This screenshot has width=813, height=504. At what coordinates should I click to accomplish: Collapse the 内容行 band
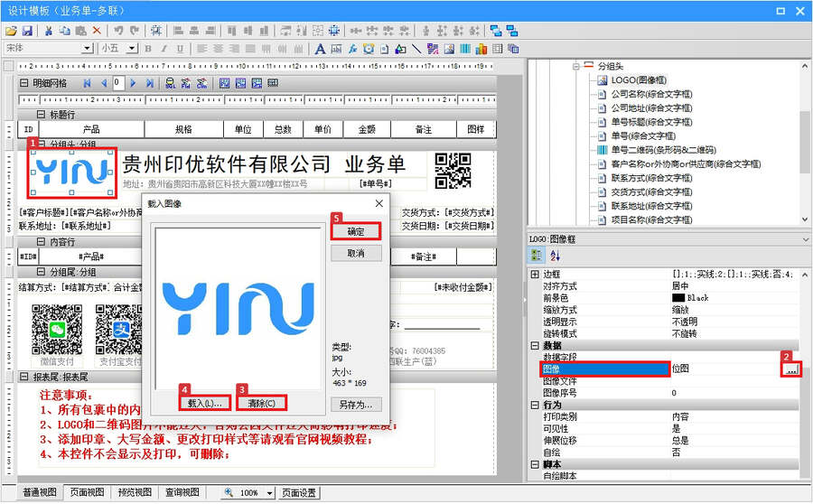click(x=41, y=242)
